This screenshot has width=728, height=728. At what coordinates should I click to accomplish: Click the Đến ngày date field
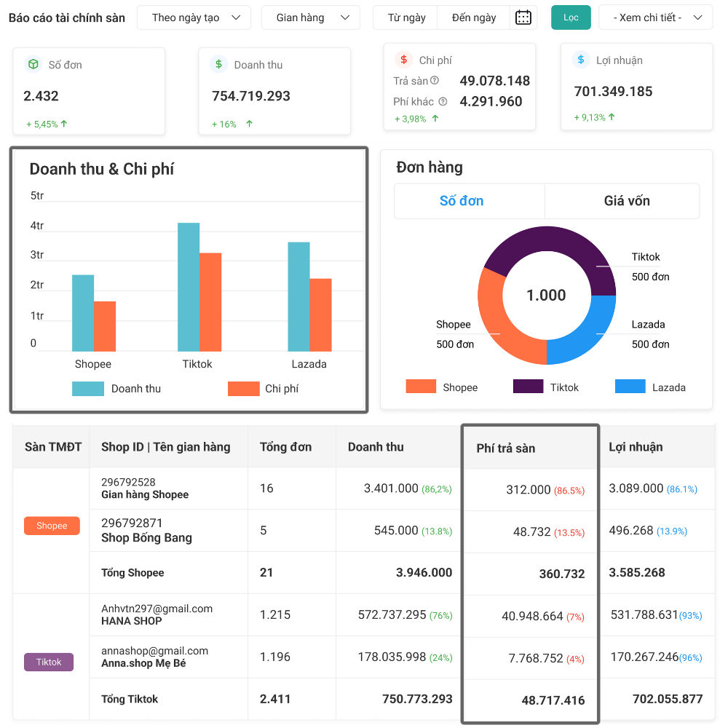(473, 17)
